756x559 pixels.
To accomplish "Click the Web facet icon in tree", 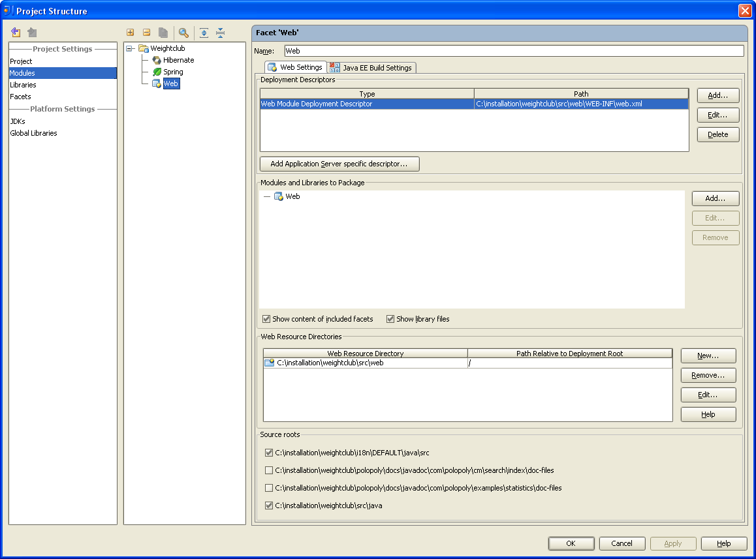I will (x=157, y=83).
